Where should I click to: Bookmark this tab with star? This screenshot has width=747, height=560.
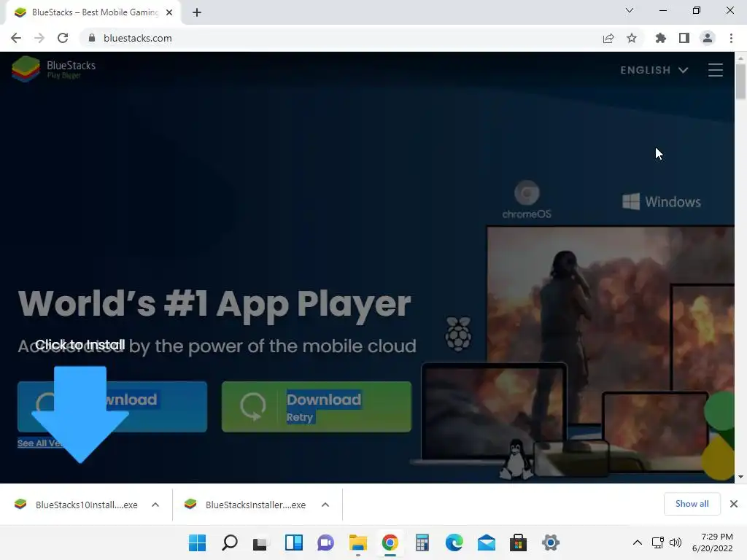tap(632, 38)
